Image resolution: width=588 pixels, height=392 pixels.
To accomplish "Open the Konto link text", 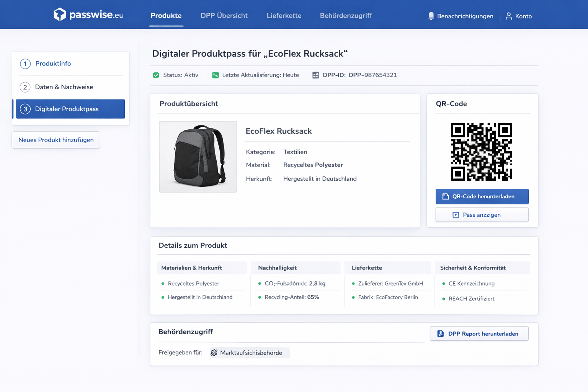I will pyautogui.click(x=523, y=16).
